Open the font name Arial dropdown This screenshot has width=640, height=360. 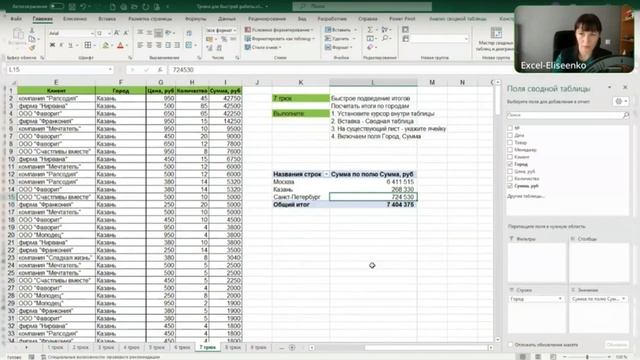[92, 33]
